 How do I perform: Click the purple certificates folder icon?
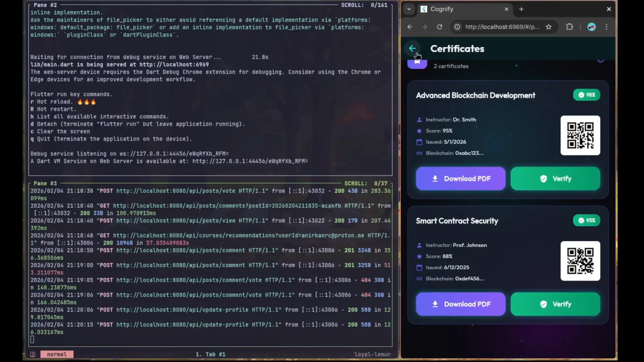[417, 64]
